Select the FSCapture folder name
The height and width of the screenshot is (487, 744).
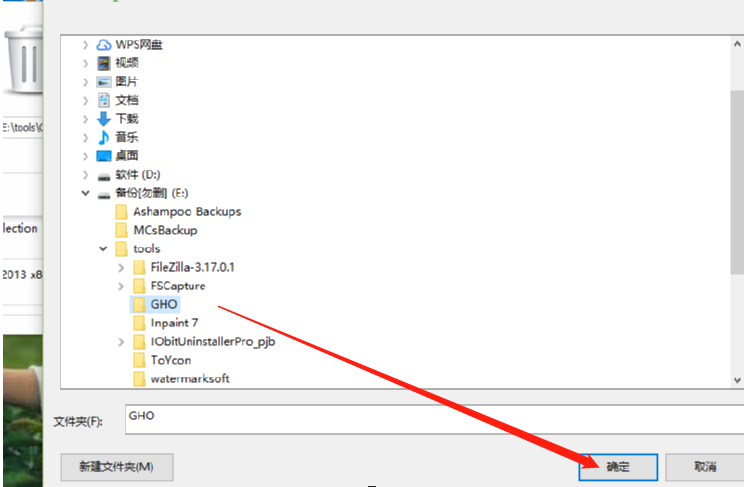click(x=178, y=286)
